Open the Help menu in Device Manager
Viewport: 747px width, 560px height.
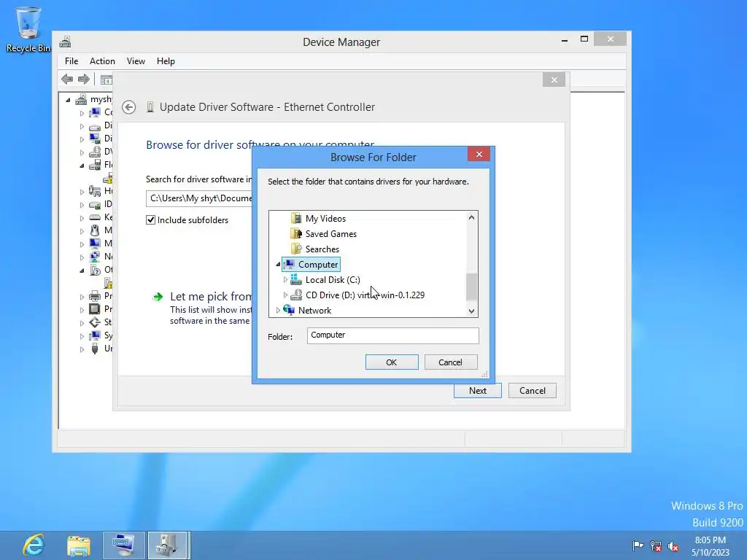166,61
